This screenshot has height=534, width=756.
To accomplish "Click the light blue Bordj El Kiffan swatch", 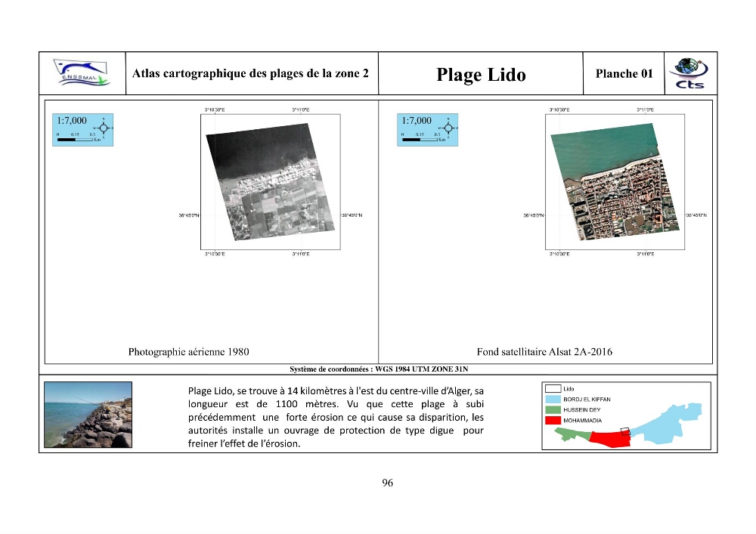I will (x=553, y=399).
